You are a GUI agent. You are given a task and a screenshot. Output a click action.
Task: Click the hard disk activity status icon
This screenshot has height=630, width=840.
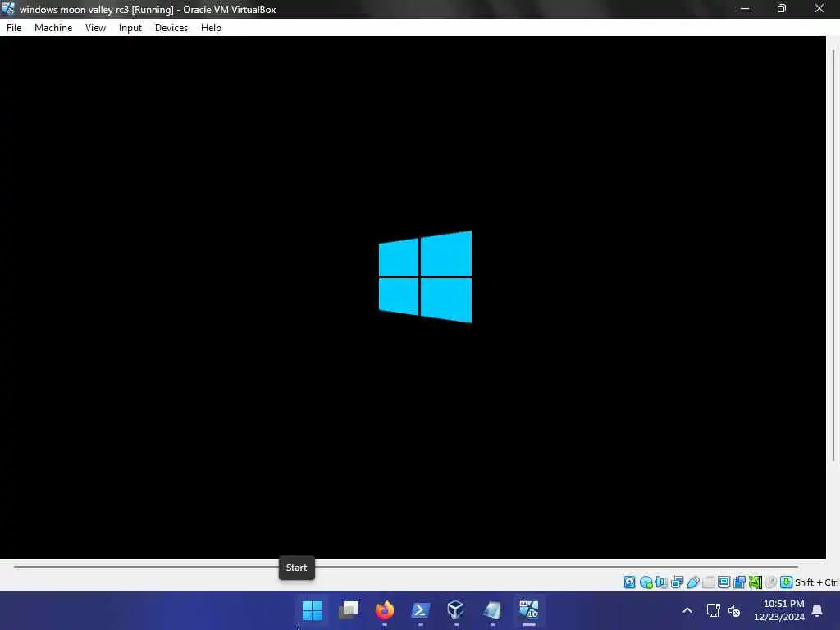click(630, 582)
